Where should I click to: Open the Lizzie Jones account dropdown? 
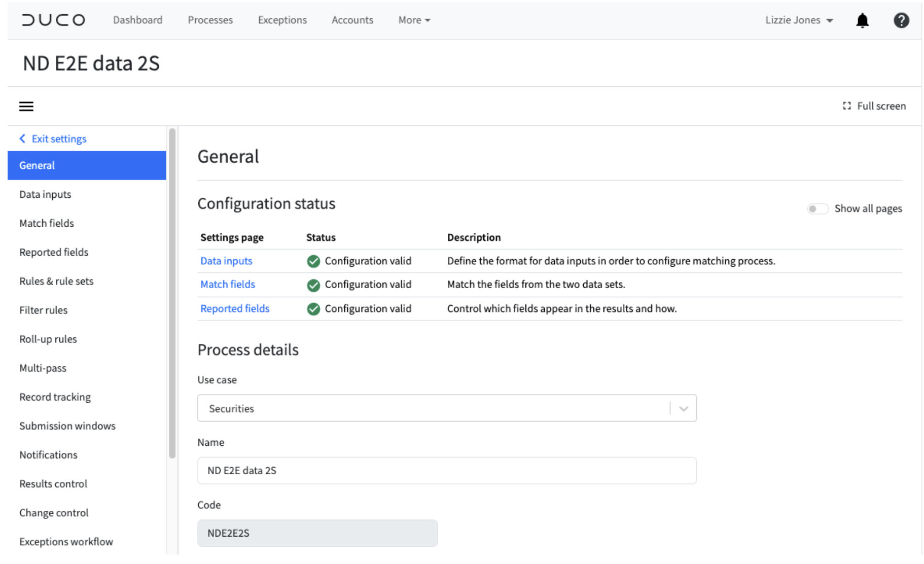point(799,20)
